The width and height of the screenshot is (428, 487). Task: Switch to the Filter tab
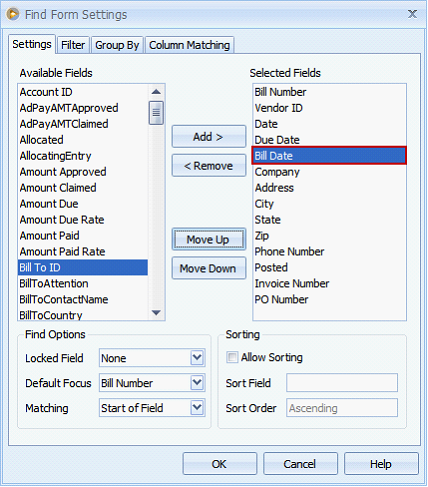73,45
